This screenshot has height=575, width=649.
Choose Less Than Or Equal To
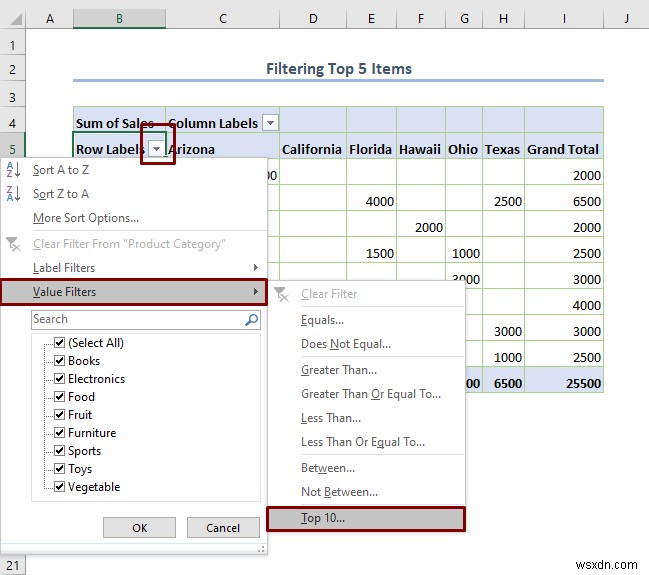[x=366, y=442]
